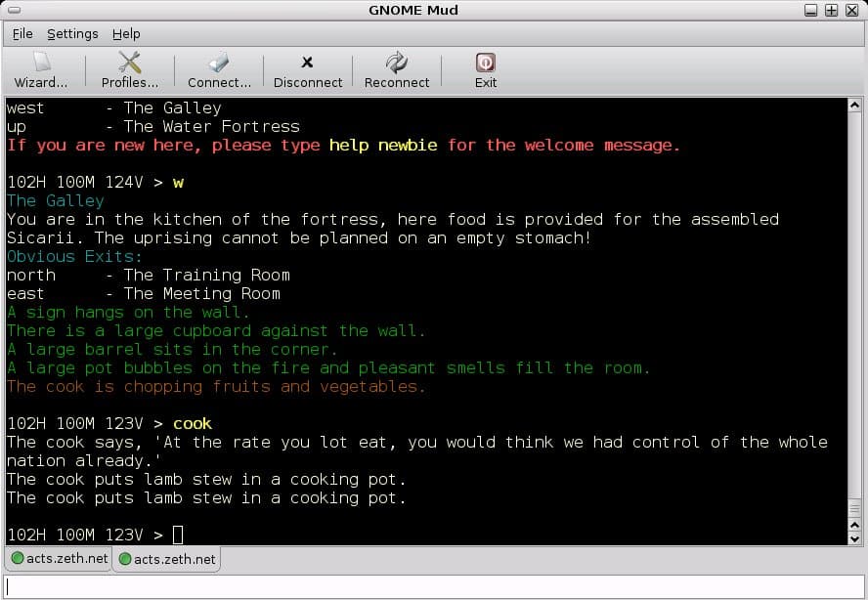The height and width of the screenshot is (600, 868).
Task: Click the green status dot on the second tab
Action: click(125, 559)
